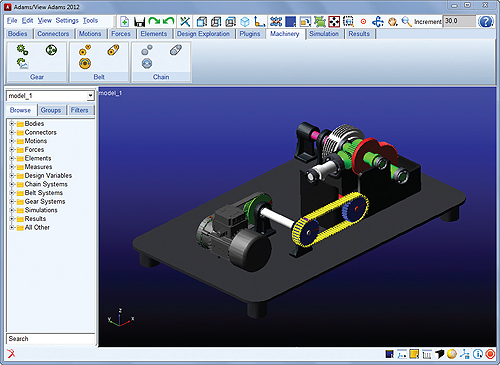500x365 pixels.
Task: Switch to the Design Exploration tab
Action: (203, 34)
